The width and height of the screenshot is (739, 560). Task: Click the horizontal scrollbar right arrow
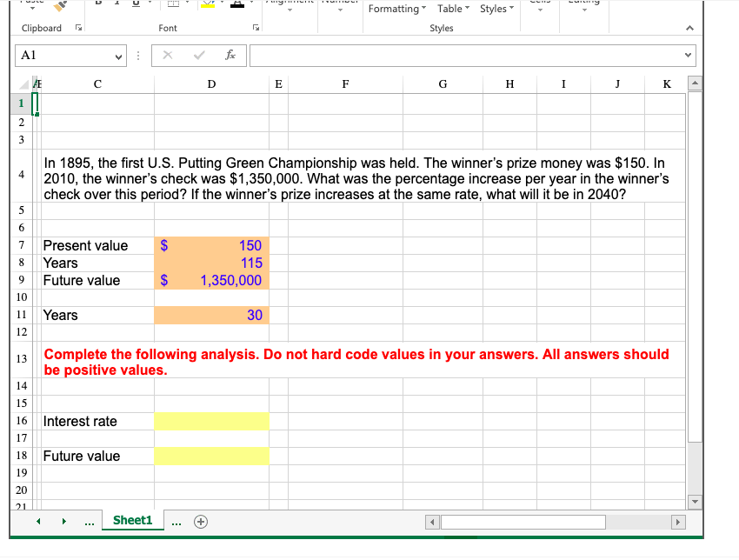pos(678,523)
